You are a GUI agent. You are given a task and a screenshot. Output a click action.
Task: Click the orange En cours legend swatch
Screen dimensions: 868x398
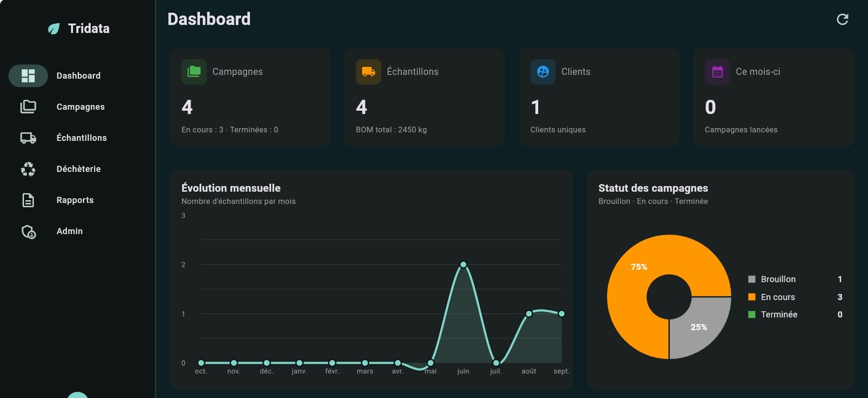click(x=752, y=297)
